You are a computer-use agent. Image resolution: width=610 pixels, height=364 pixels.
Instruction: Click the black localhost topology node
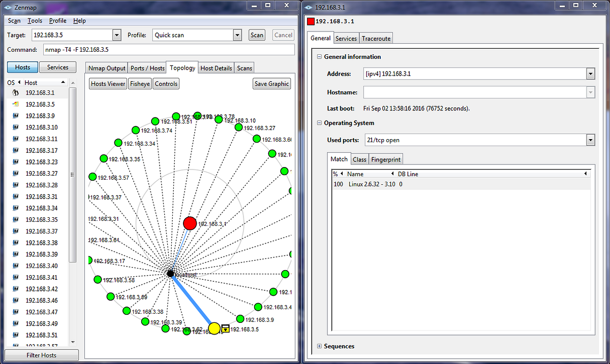[170, 274]
